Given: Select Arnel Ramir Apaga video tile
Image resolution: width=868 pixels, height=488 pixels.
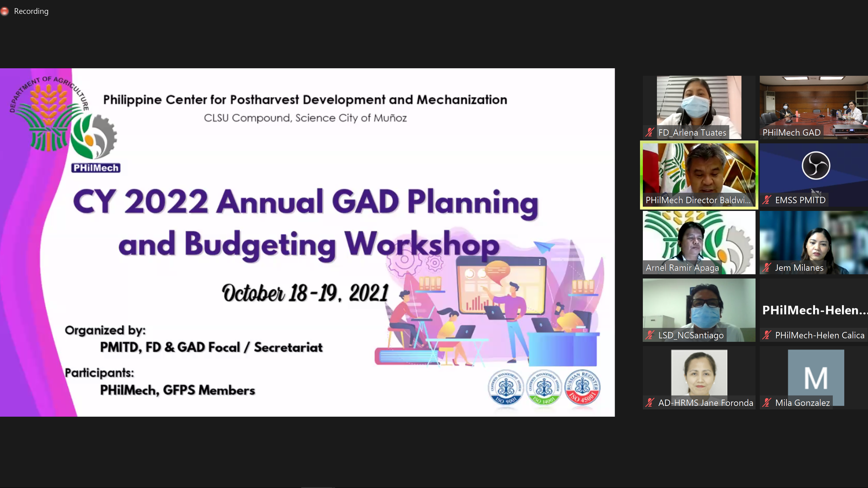Looking at the screenshot, I should tap(699, 243).
